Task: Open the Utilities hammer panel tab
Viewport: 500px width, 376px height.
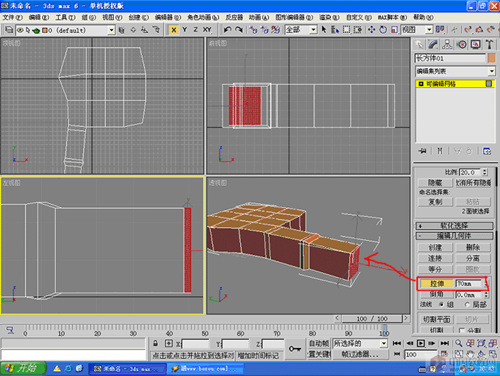Action: [489, 44]
